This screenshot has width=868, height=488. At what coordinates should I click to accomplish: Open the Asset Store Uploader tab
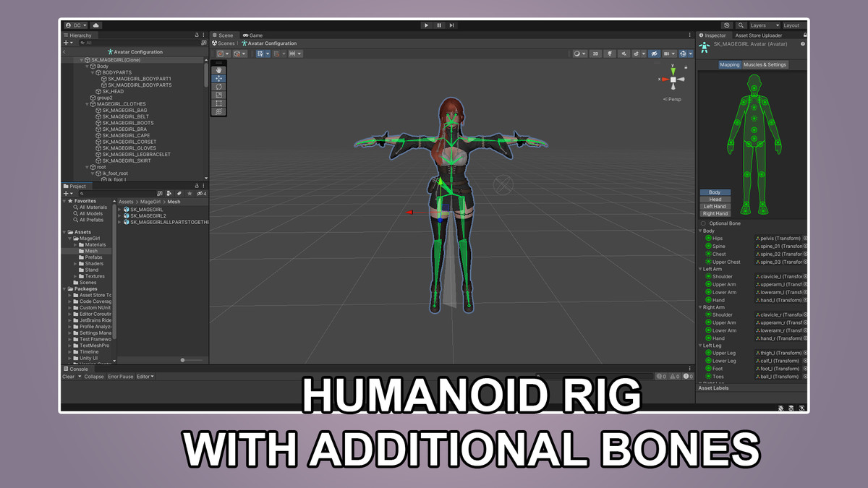[x=758, y=35]
